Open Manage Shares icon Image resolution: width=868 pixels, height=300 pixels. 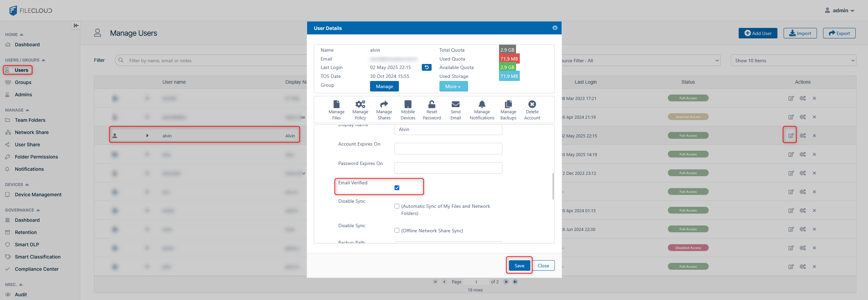(384, 110)
